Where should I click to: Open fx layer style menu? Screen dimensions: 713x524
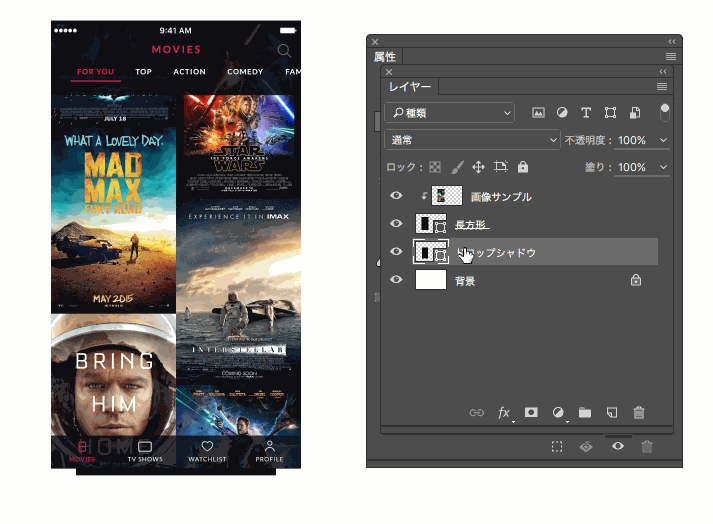504,413
